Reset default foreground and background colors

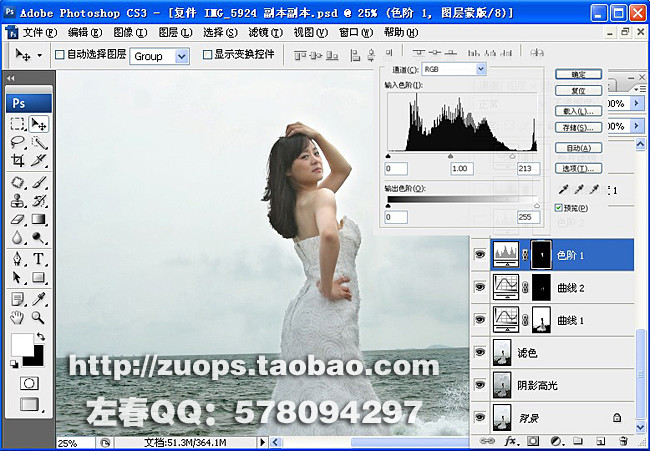(x=15, y=364)
